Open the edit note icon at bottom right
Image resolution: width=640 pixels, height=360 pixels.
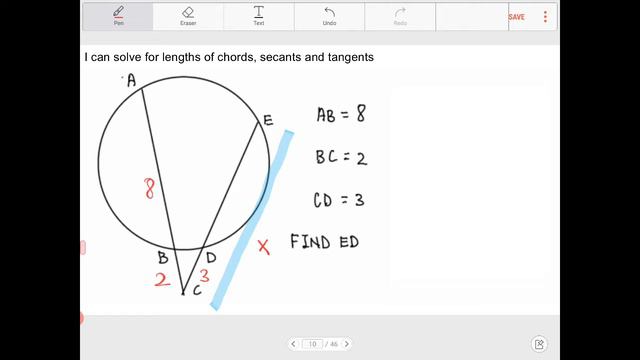(539, 344)
